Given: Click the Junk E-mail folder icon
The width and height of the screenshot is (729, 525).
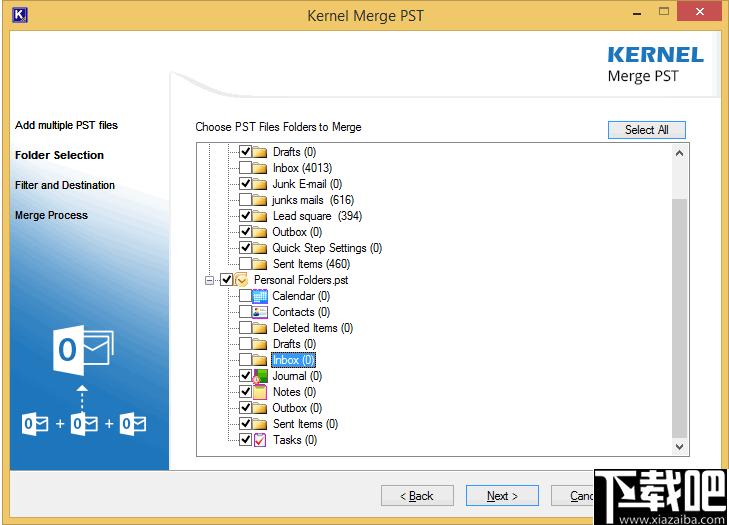Looking at the screenshot, I should click(x=259, y=184).
